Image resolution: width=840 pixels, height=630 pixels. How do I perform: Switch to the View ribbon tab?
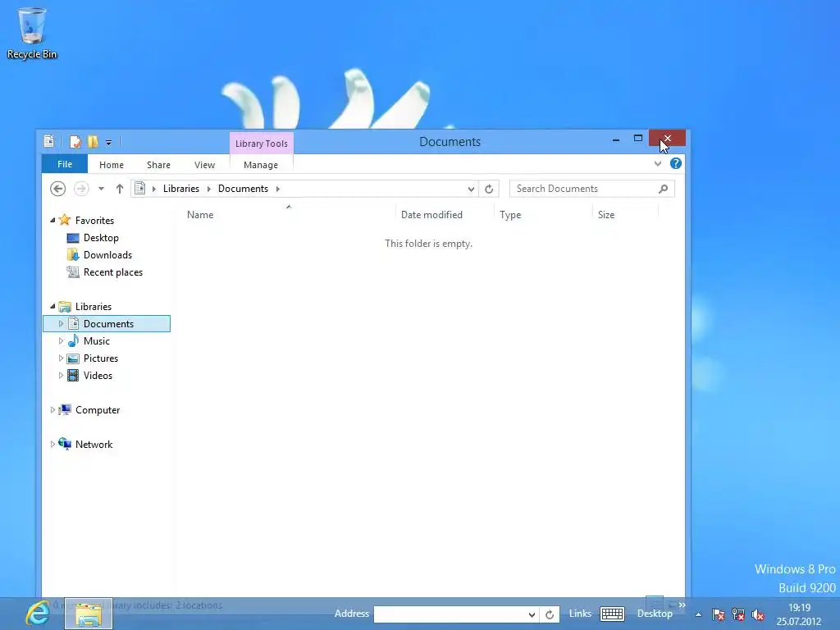click(204, 165)
